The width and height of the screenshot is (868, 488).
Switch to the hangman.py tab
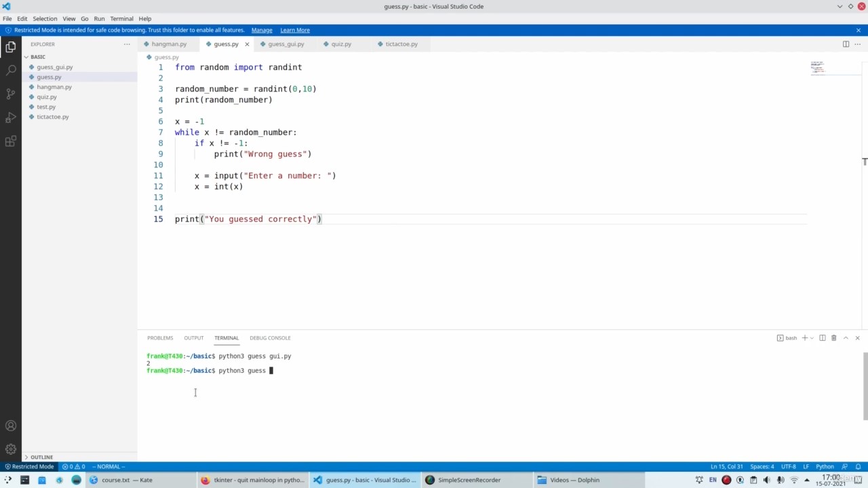coord(168,44)
